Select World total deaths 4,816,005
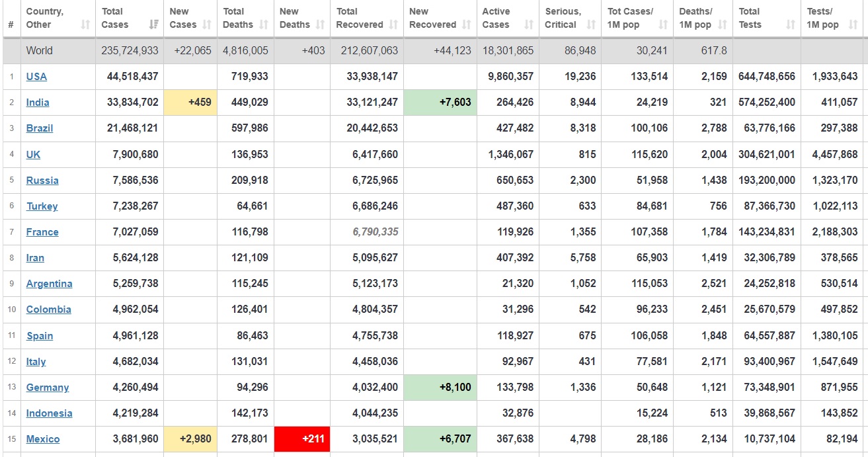This screenshot has width=868, height=457. coord(245,50)
